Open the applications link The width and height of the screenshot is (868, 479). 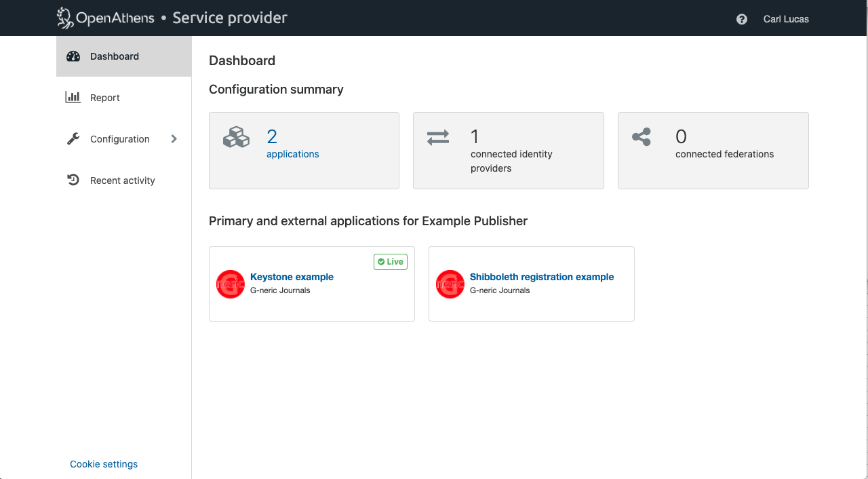[x=292, y=154]
